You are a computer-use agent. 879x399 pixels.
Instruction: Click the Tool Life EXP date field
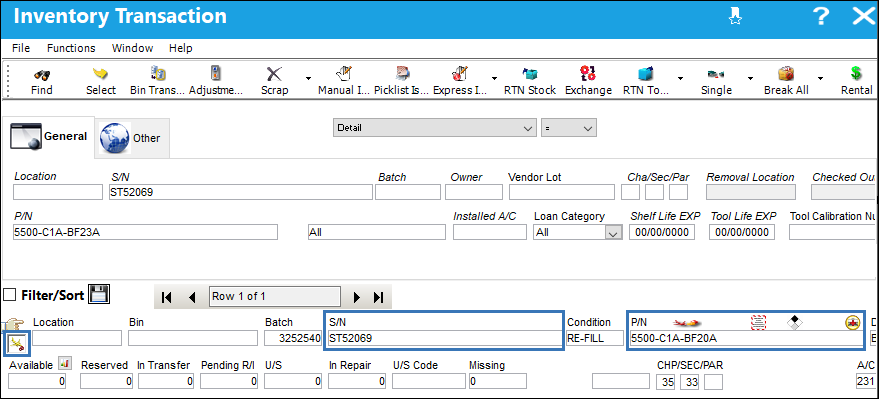tap(742, 232)
